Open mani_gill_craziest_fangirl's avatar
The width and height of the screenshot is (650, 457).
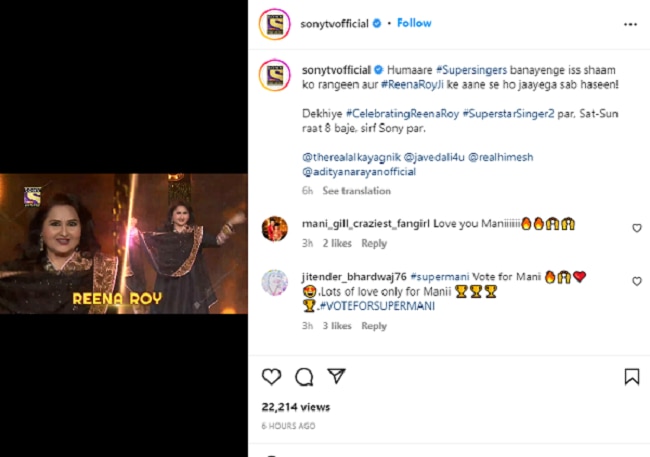coord(274,229)
